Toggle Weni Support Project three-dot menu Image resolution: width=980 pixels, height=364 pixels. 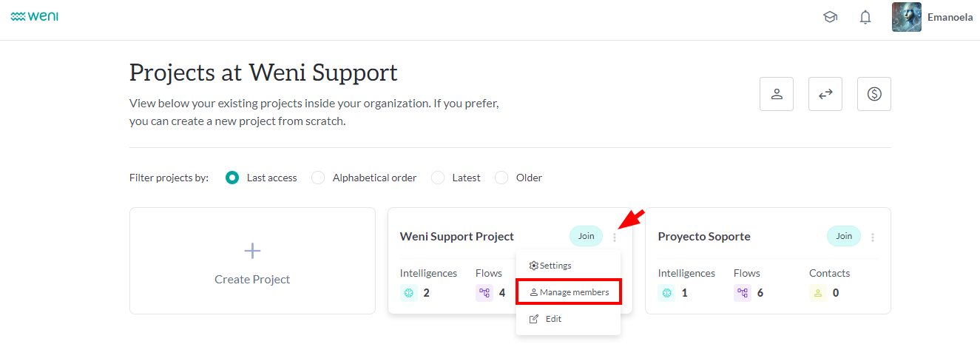[615, 237]
